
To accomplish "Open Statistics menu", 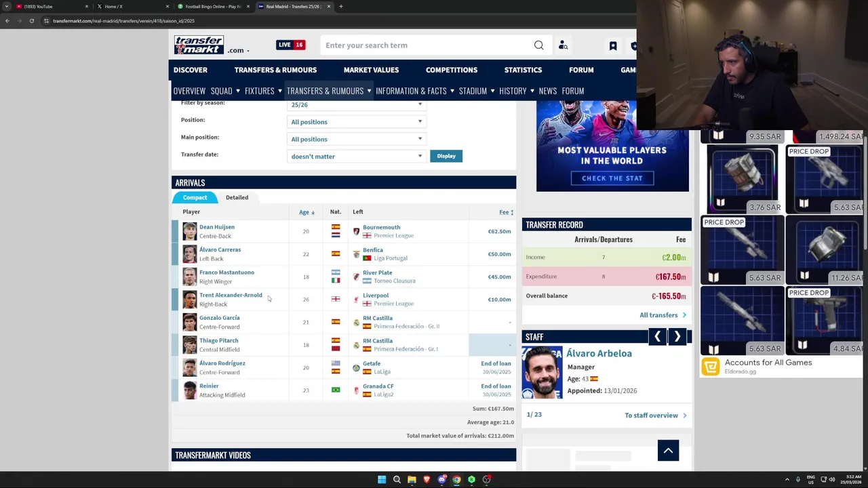I will tap(523, 70).
